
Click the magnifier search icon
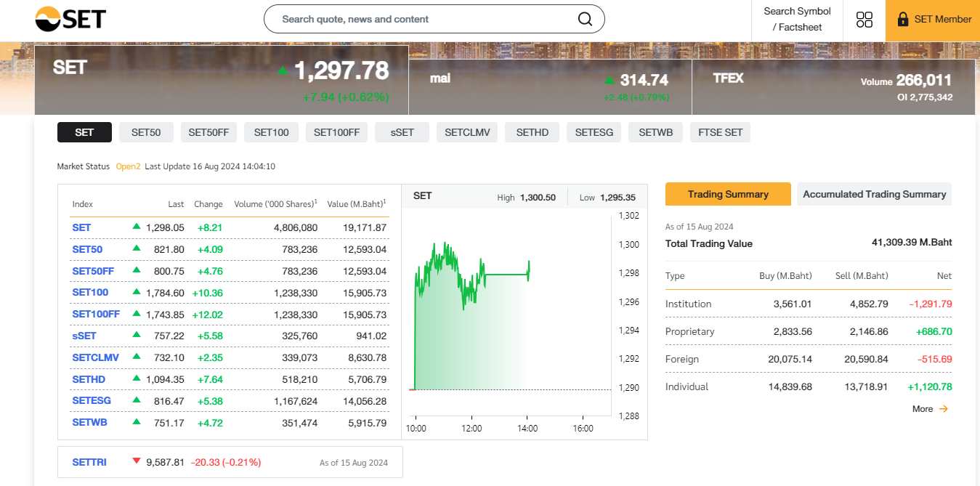click(585, 19)
